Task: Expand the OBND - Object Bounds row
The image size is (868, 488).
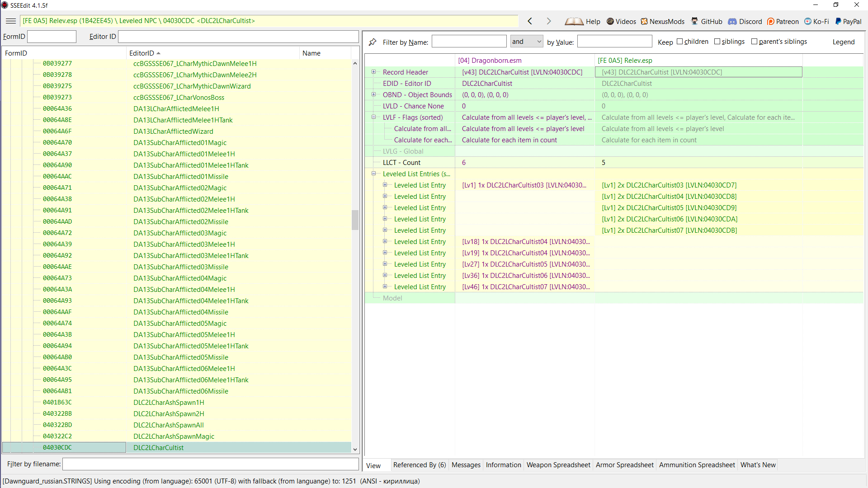Action: [373, 94]
